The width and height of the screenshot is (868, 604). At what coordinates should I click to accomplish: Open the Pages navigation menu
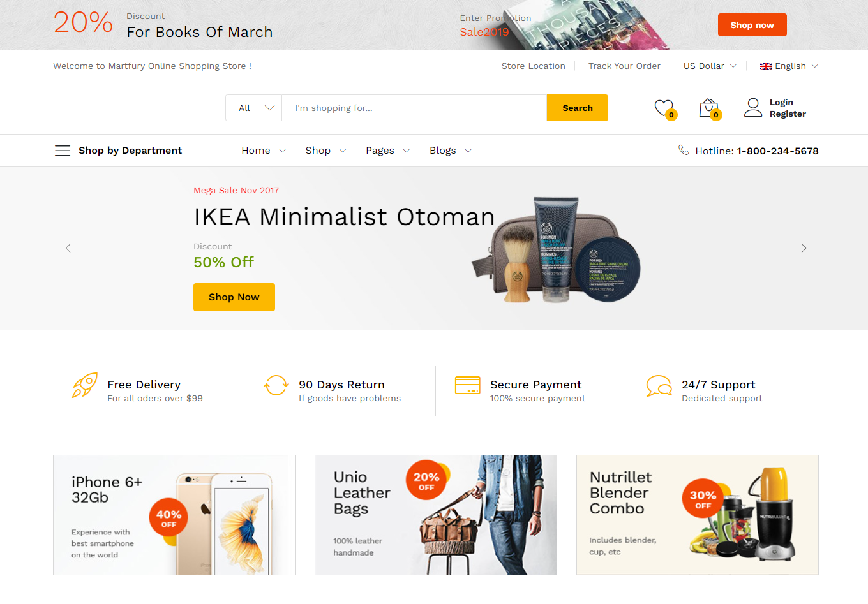coord(387,151)
